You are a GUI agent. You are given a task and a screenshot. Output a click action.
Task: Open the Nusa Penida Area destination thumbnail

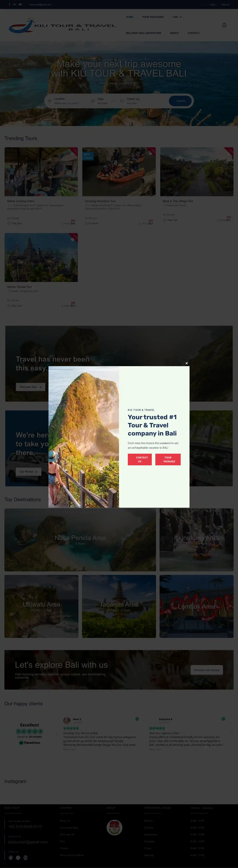[80, 540]
